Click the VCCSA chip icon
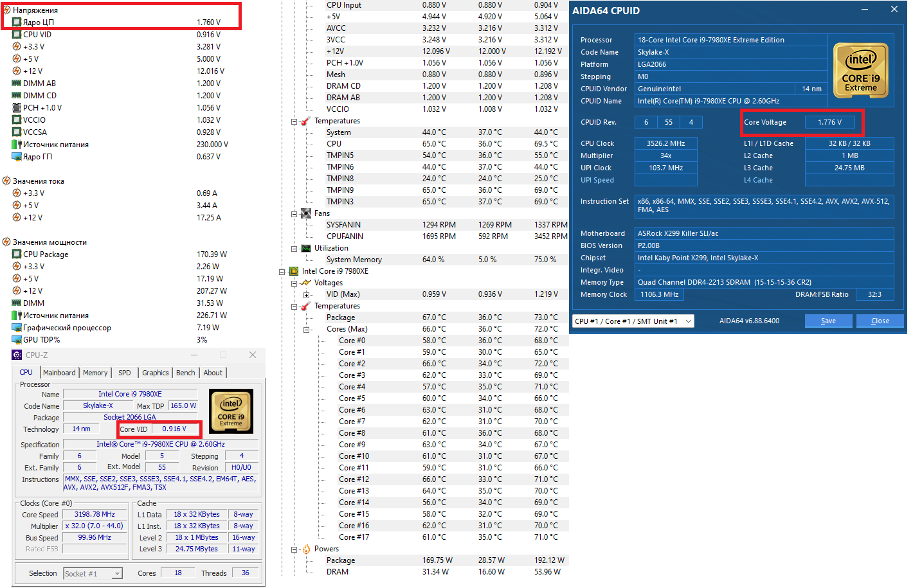The width and height of the screenshot is (913, 588). (17, 132)
